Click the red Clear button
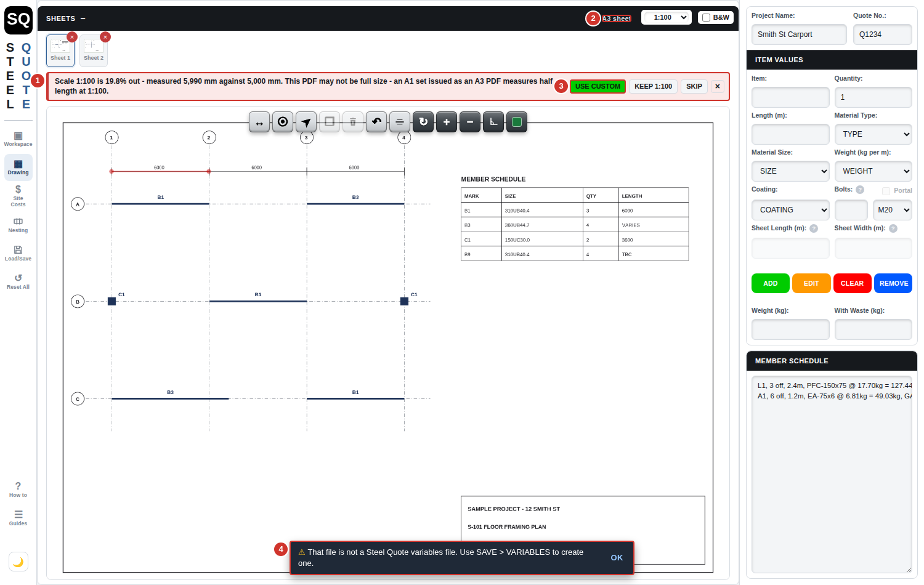The height and width of the screenshot is (585, 924). 852,283
